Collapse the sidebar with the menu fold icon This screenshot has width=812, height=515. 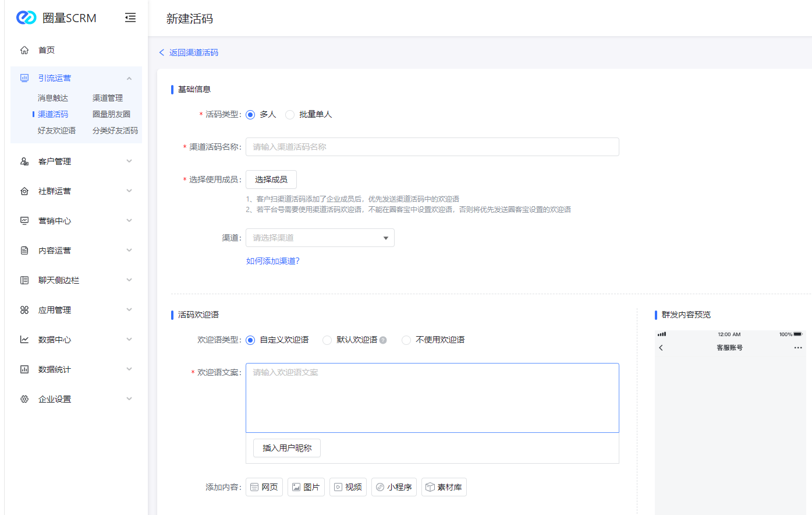click(130, 18)
